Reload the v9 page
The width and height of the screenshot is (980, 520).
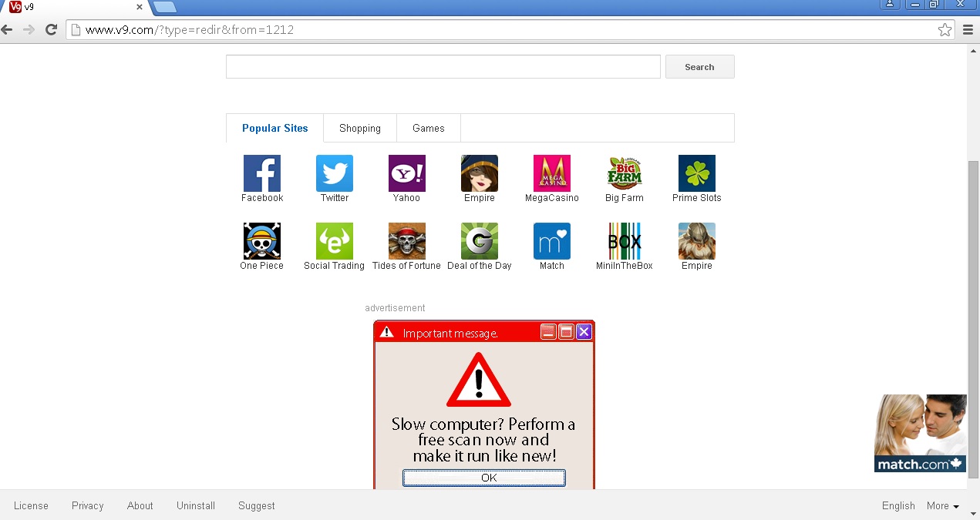[x=52, y=30]
